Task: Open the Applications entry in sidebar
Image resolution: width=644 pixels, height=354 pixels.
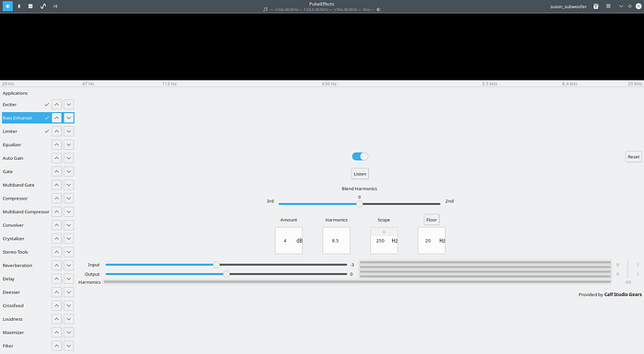Action: 16,93
